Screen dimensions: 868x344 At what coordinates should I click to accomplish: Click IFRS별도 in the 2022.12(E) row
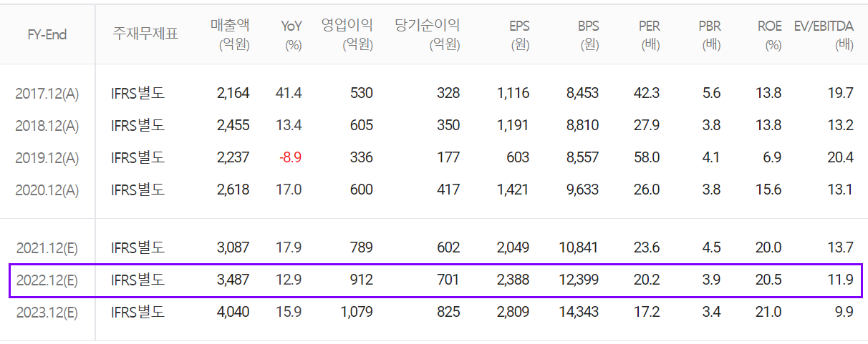click(x=138, y=280)
